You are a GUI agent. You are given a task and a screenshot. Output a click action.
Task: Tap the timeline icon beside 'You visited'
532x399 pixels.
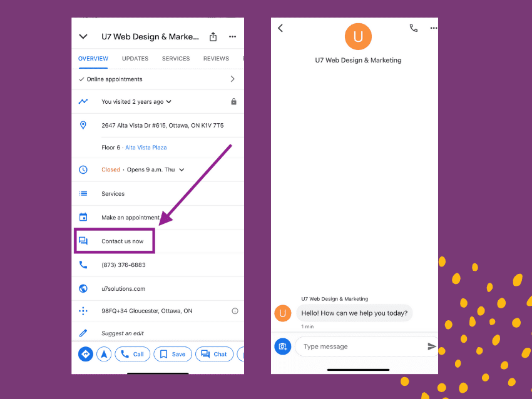pos(83,101)
